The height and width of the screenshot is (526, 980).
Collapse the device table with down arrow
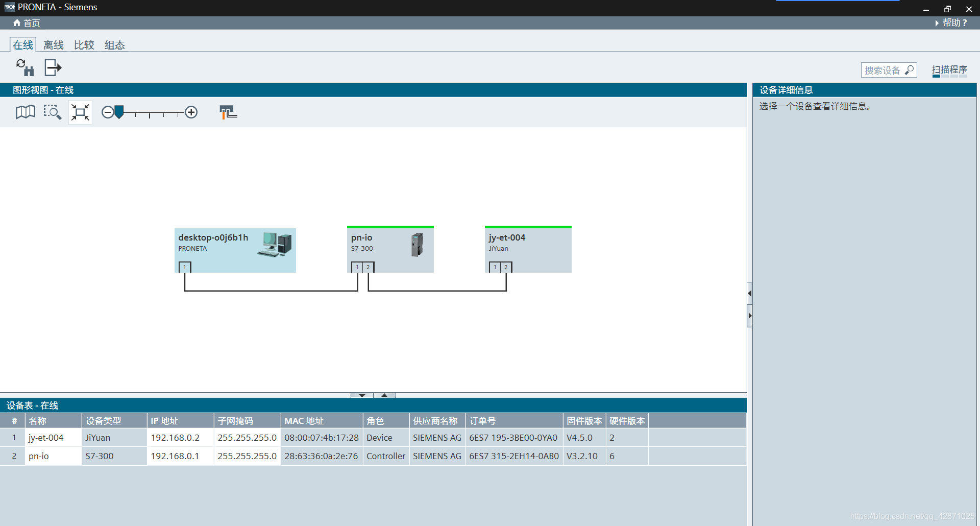362,395
